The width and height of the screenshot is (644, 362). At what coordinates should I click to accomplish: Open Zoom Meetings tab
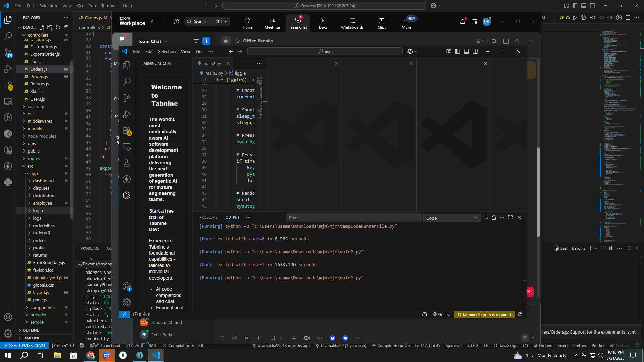point(272,23)
